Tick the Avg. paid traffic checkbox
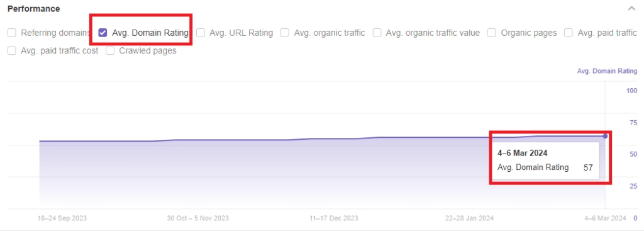The width and height of the screenshot is (644, 231). pos(569,33)
